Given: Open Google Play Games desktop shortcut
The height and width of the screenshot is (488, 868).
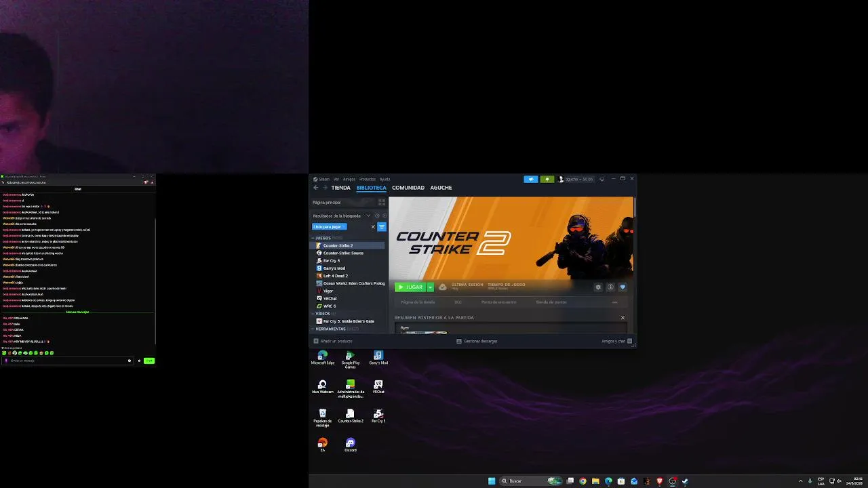Looking at the screenshot, I should coord(351,359).
